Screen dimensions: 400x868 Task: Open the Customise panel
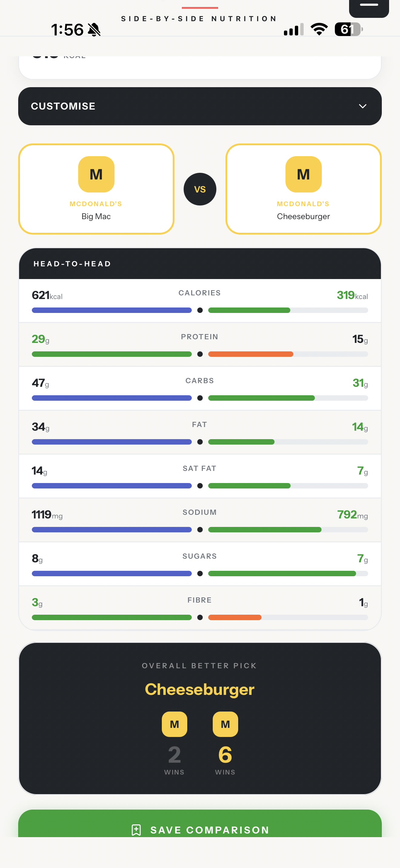tap(200, 106)
